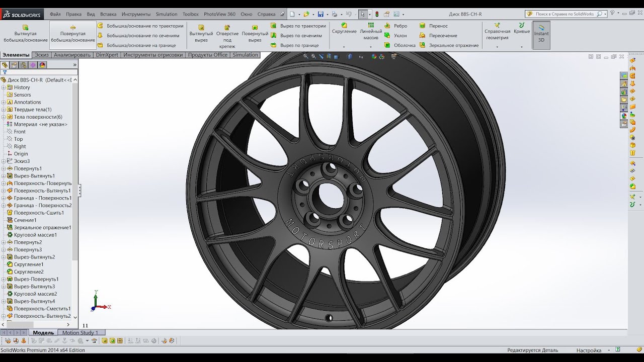644x362 pixels.
Task: Select the Зеркальное отражение mirror tool
Action: pyautogui.click(x=449, y=45)
